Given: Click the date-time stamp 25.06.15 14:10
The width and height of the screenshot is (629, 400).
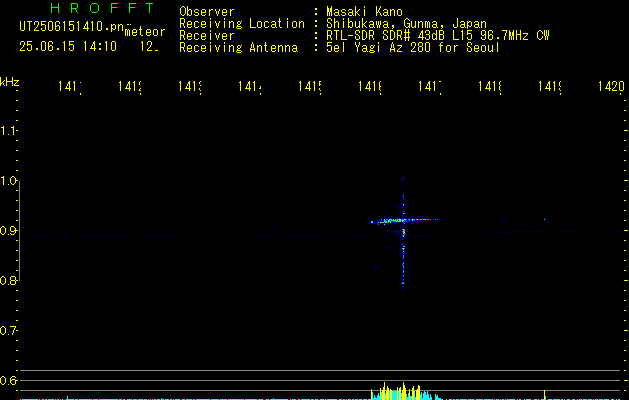Looking at the screenshot, I should 68,47.
